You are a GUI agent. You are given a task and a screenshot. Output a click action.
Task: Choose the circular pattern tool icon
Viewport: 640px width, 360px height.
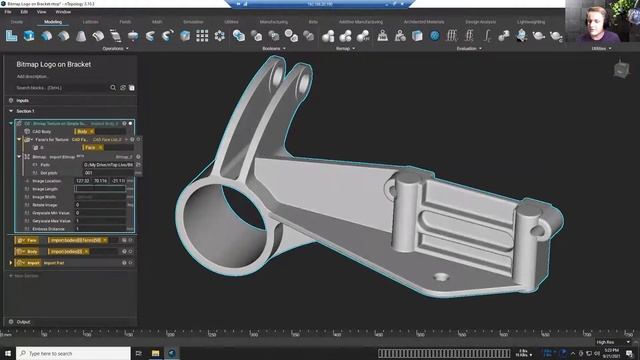220,36
